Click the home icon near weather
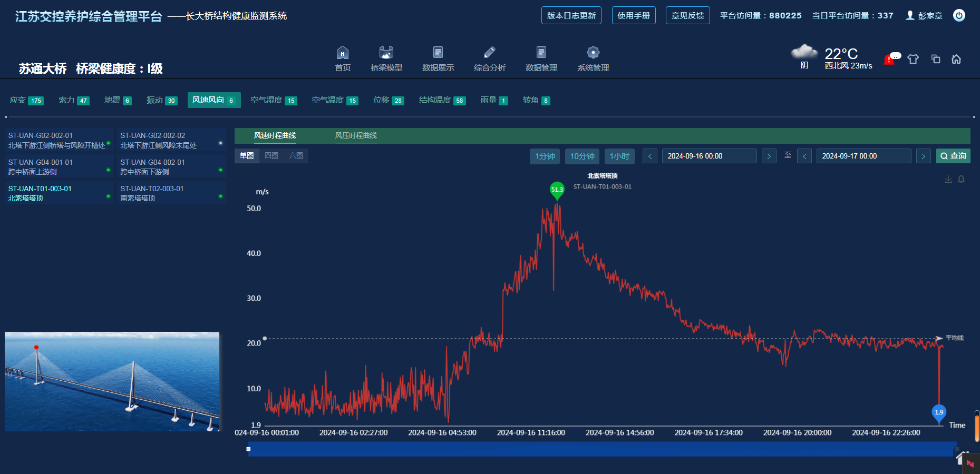980x474 pixels. 956,59
